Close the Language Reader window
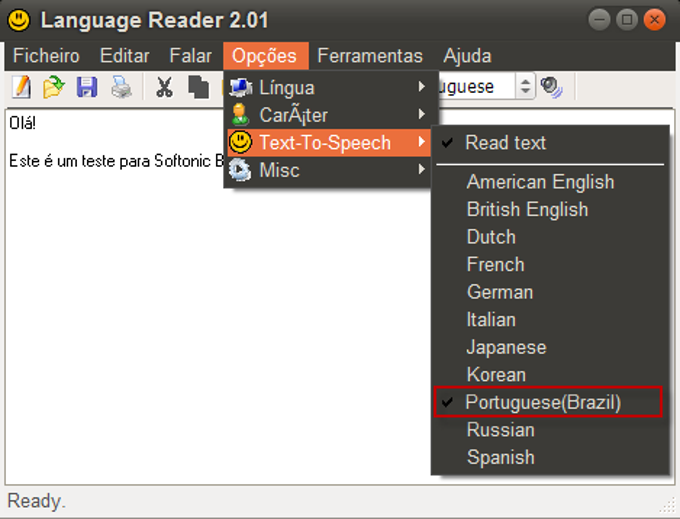 tap(655, 20)
